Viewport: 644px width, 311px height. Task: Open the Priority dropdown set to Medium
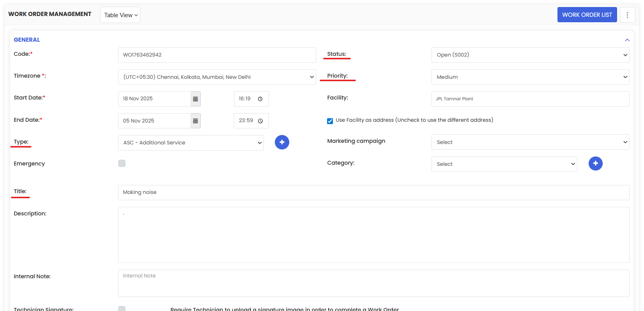coord(530,77)
